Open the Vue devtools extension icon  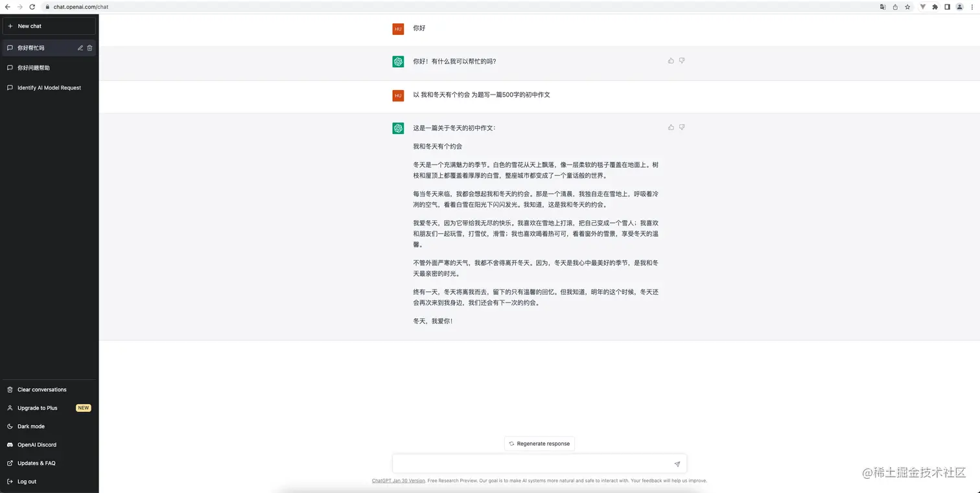coord(923,6)
